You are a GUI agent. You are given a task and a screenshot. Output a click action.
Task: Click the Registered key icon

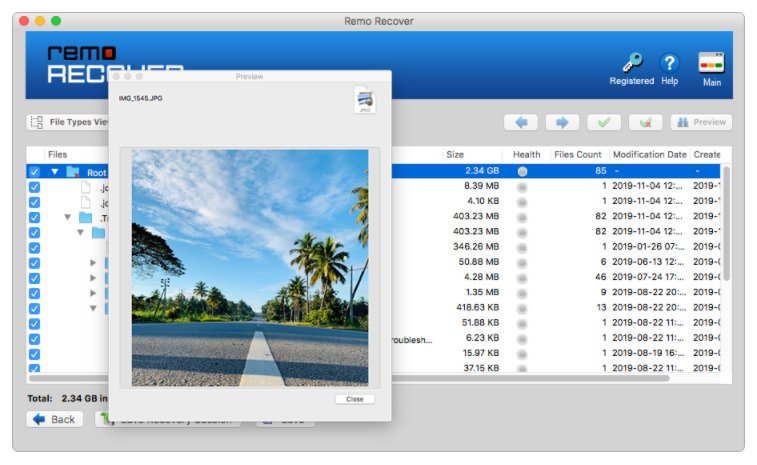click(x=632, y=63)
